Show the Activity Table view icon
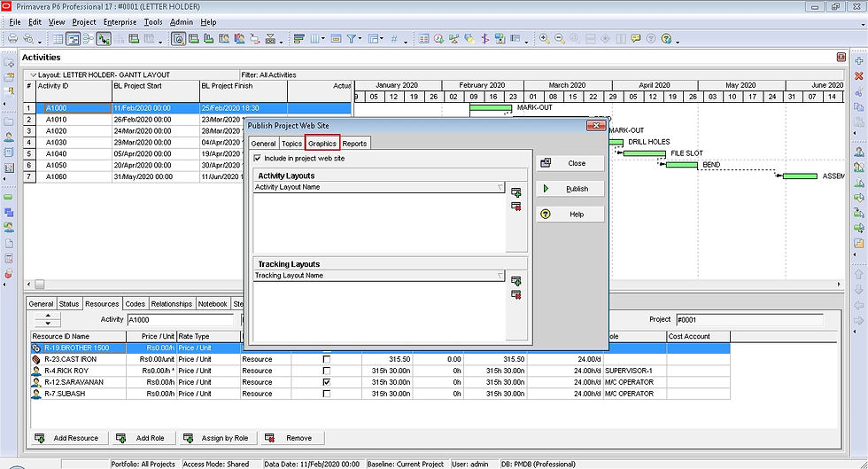 pos(58,39)
